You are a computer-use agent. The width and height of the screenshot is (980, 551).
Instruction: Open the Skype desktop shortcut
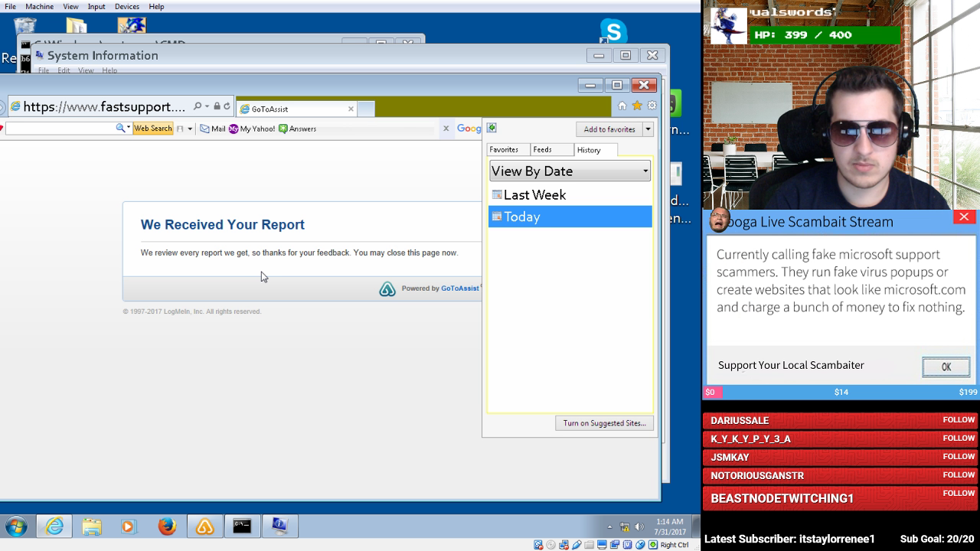[613, 31]
